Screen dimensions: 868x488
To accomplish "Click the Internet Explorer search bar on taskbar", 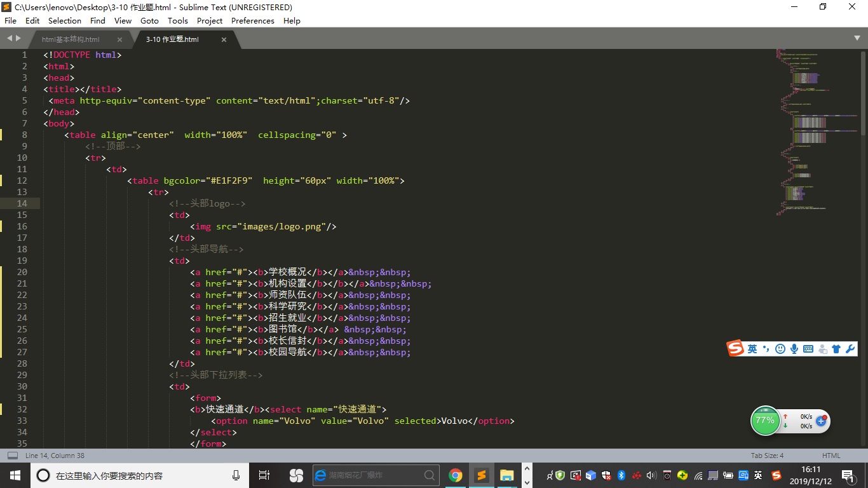I will click(376, 475).
